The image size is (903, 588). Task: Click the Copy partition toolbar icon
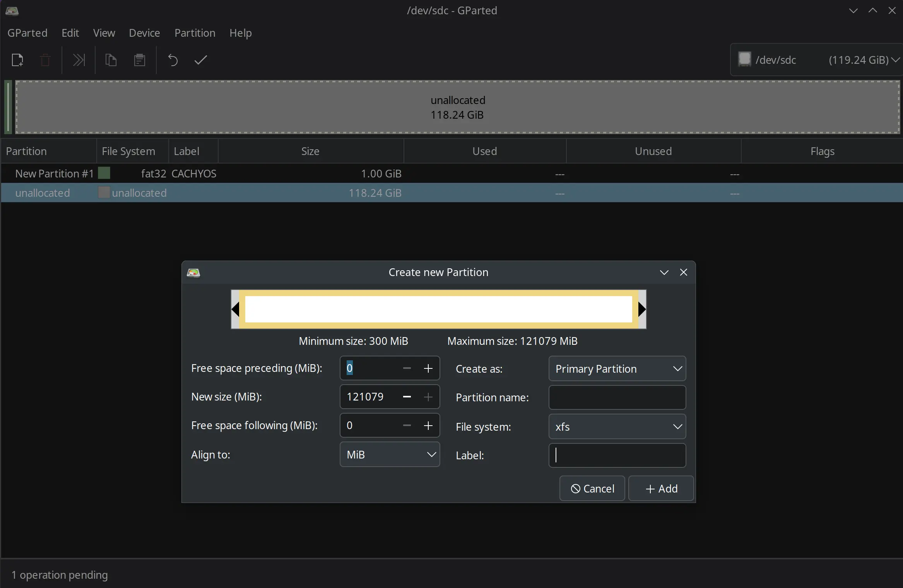coord(111,60)
